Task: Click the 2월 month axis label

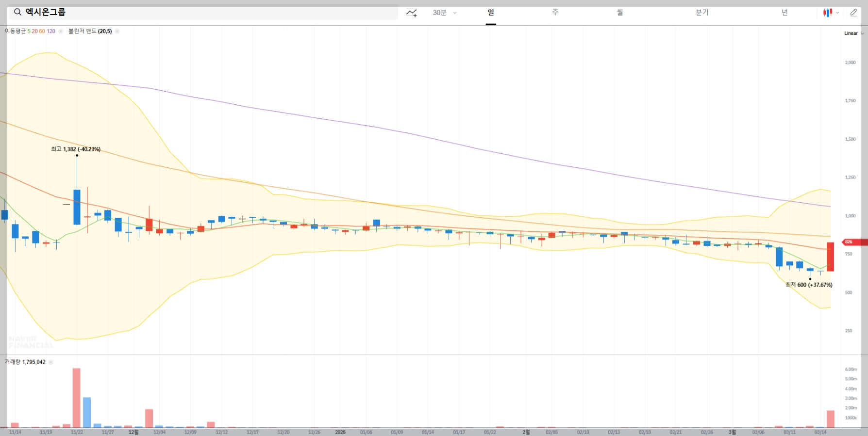Action: (x=526, y=432)
